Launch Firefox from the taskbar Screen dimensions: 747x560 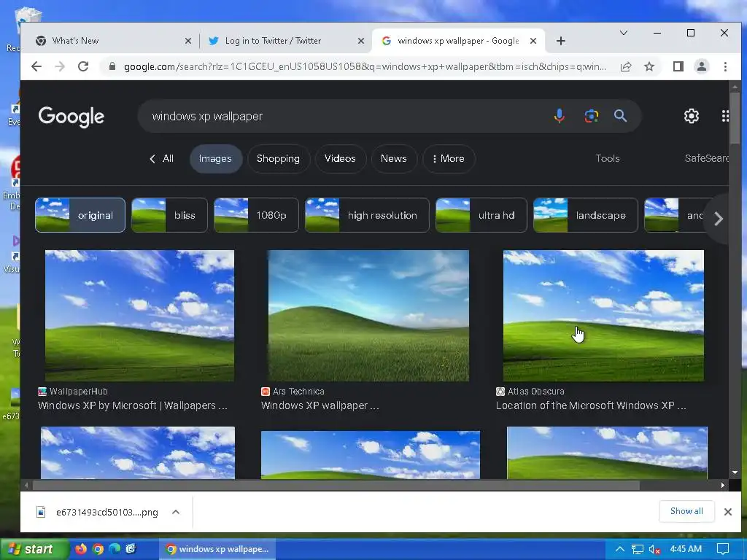click(x=81, y=549)
